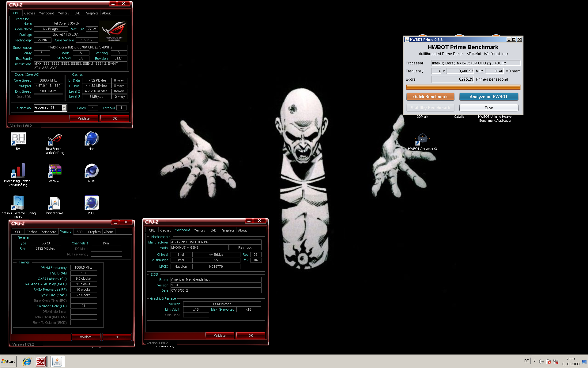Screen dimensions: 588x368
Task: Show hidden tray icons with the chevron
Action: 534,361
